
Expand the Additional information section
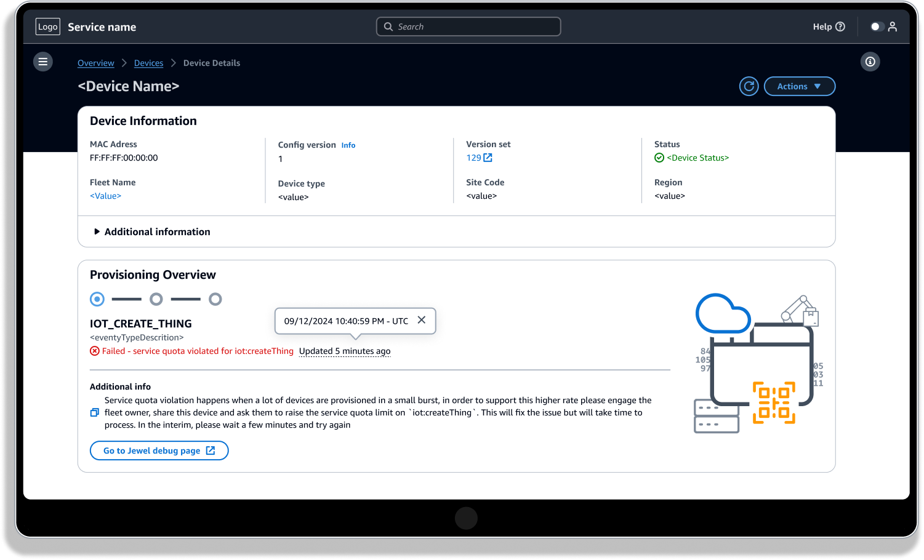point(151,231)
